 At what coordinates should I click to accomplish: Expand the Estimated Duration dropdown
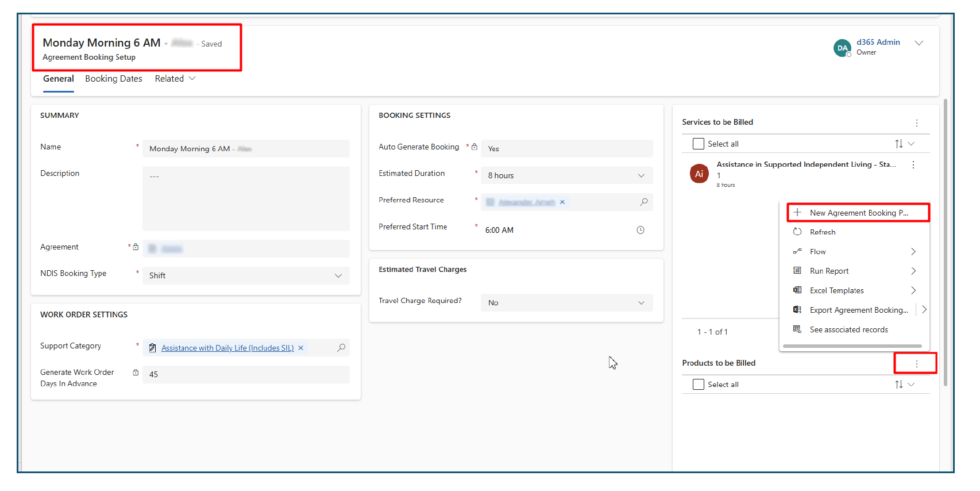coord(641,175)
